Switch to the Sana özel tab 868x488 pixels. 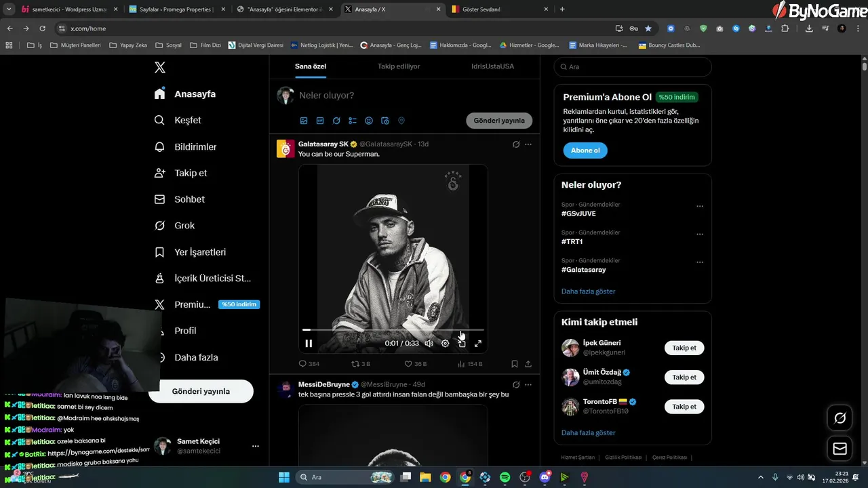311,66
